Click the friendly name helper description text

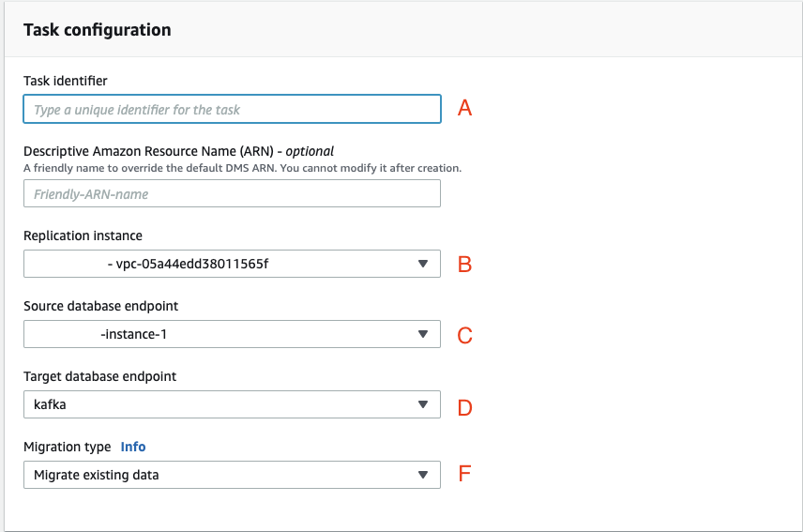242,168
